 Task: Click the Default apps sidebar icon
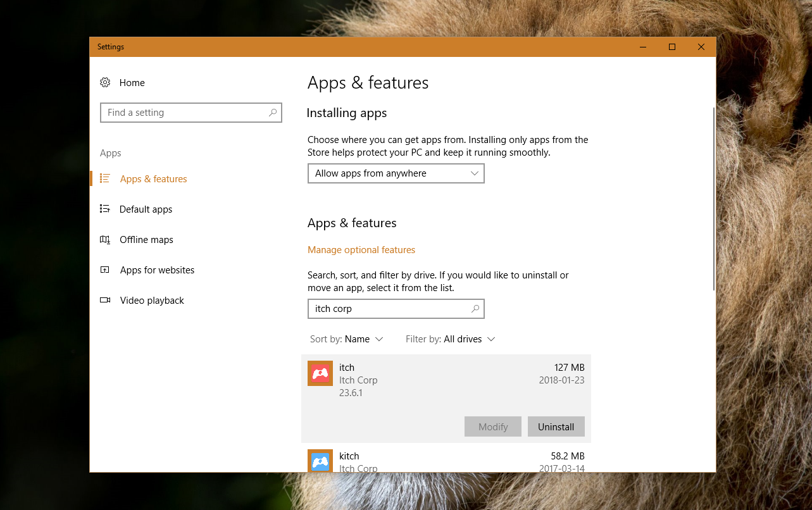(x=105, y=209)
